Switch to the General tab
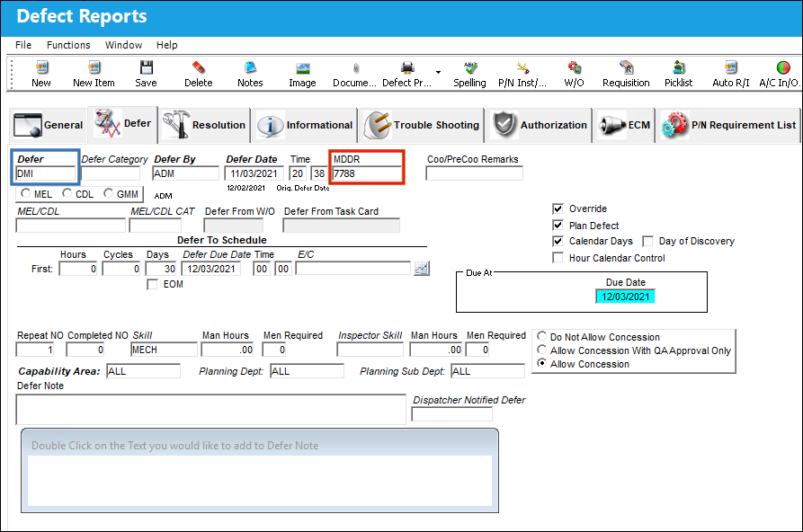Viewport: 803px width, 532px height. tap(49, 125)
